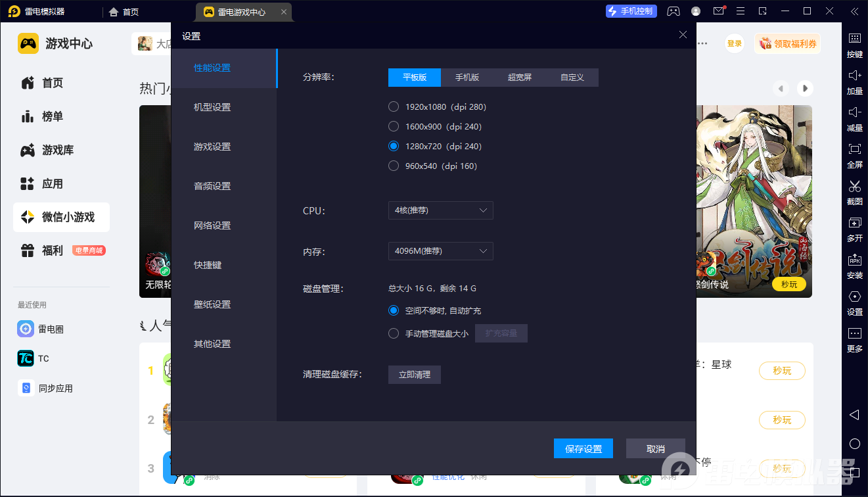Open the title bar hamburger menu
Image resolution: width=868 pixels, height=497 pixels.
741,11
